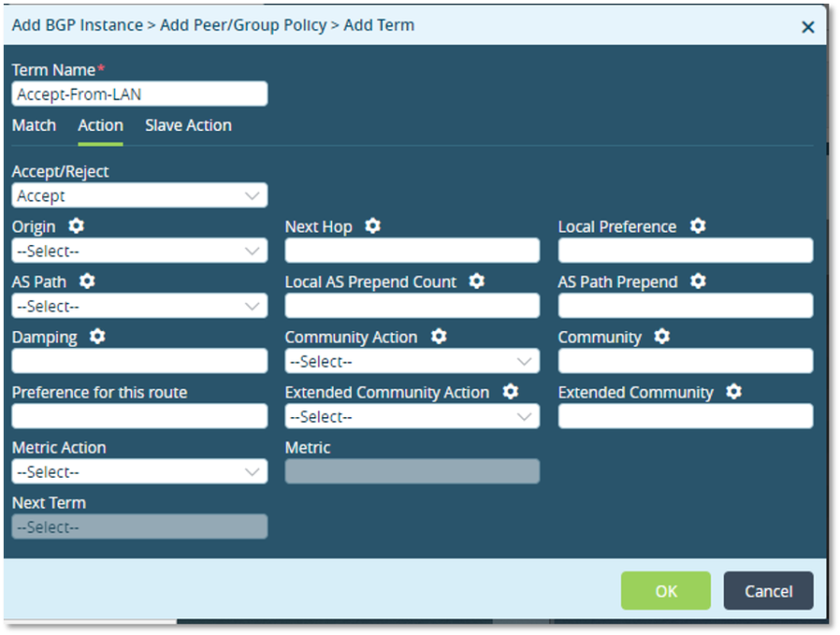Click the Damping settings gear icon
The height and width of the screenshot is (635, 840).
[97, 337]
